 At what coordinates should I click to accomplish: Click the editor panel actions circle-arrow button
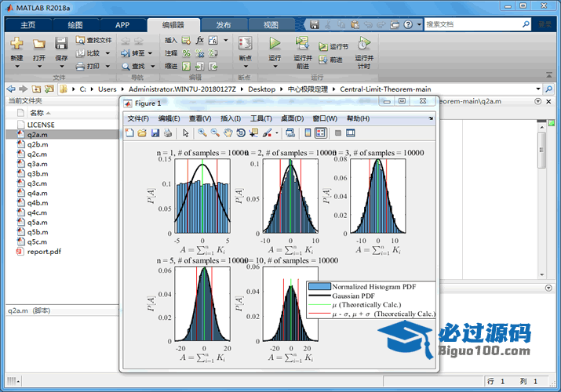(x=537, y=101)
